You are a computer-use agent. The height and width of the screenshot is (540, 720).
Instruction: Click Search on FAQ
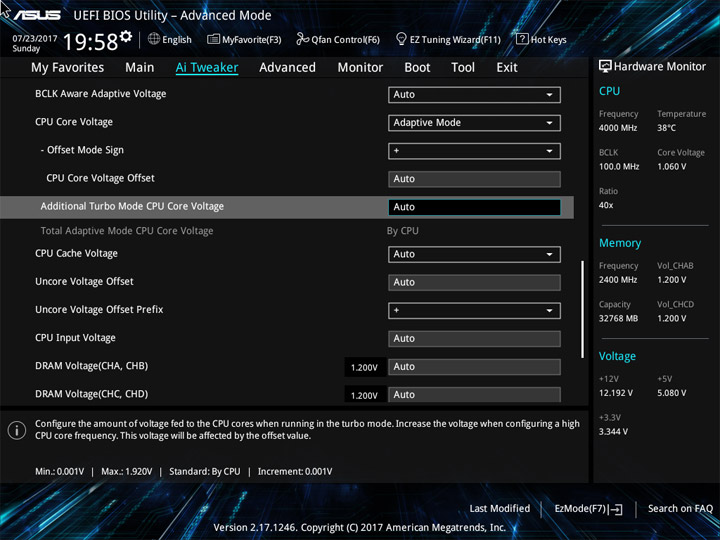[x=680, y=508]
